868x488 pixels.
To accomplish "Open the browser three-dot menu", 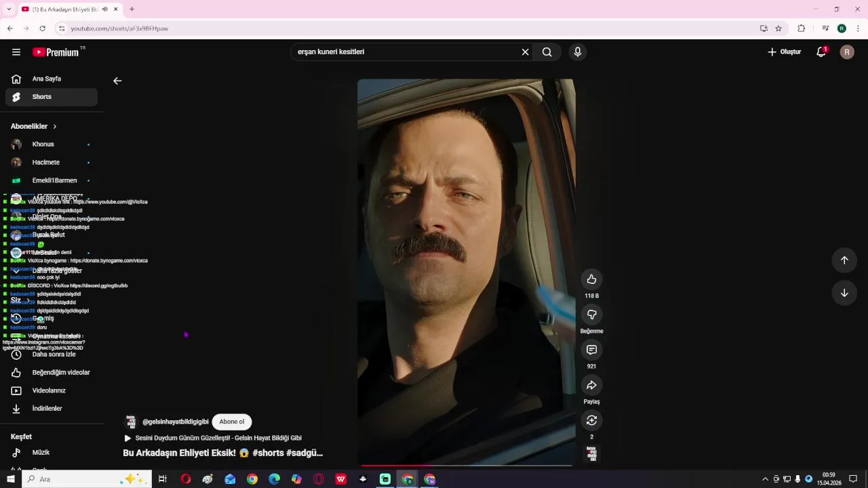I will (x=858, y=28).
